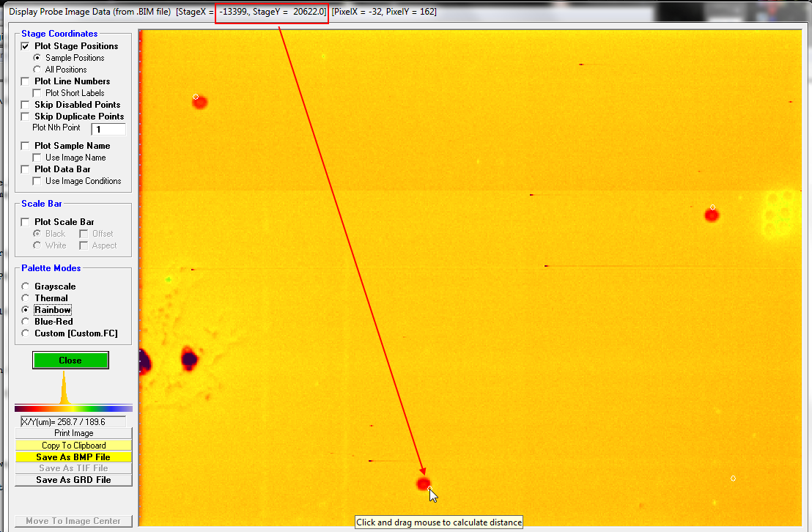
Task: Switch palette to Thermal
Action: click(26, 298)
